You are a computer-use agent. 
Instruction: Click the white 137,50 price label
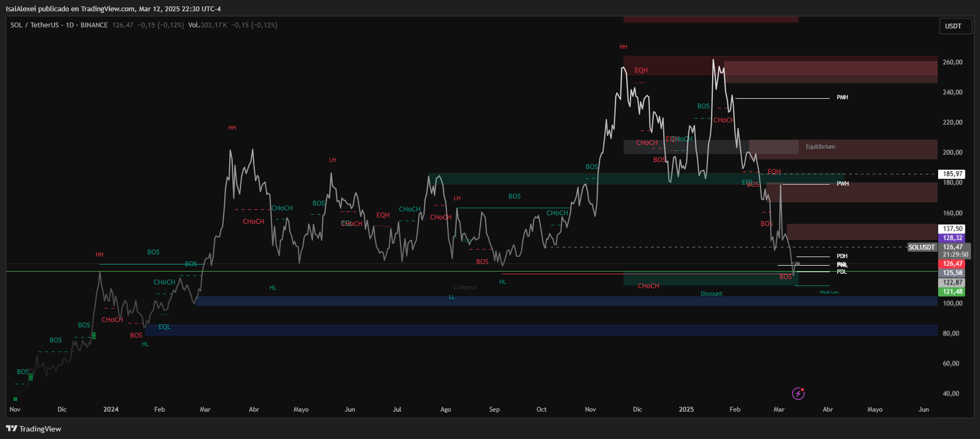(x=952, y=229)
